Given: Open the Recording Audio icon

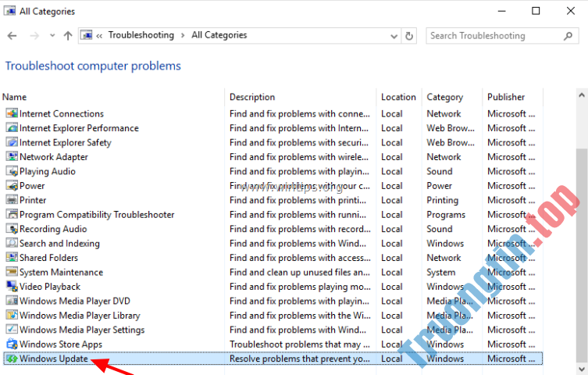Looking at the screenshot, I should 12,229.
